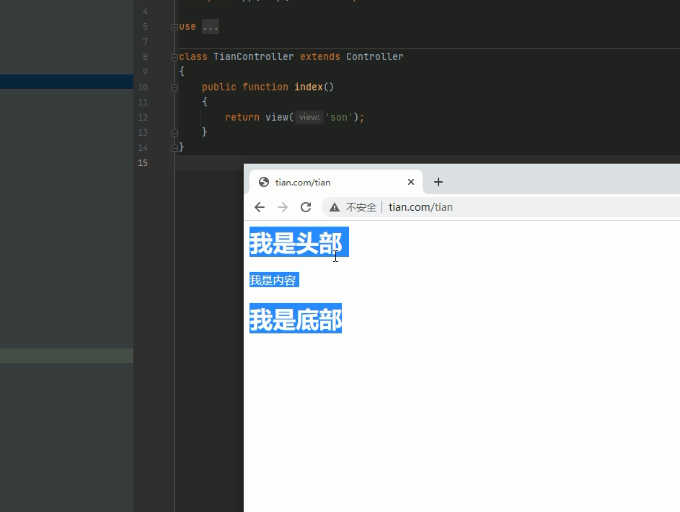
Task: Close the tian.com/tian browser tab
Action: [x=410, y=182]
